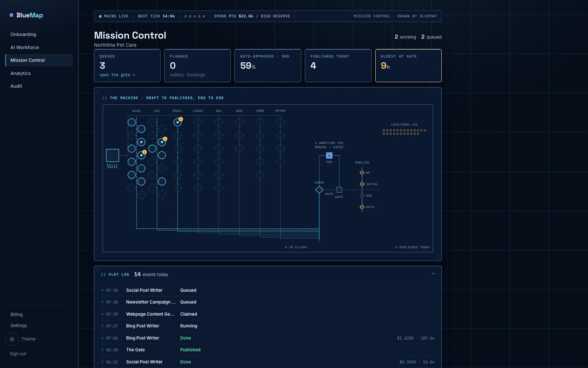The width and height of the screenshot is (588, 368).
Task: Select Mission Control in sidebar
Action: 39,60
